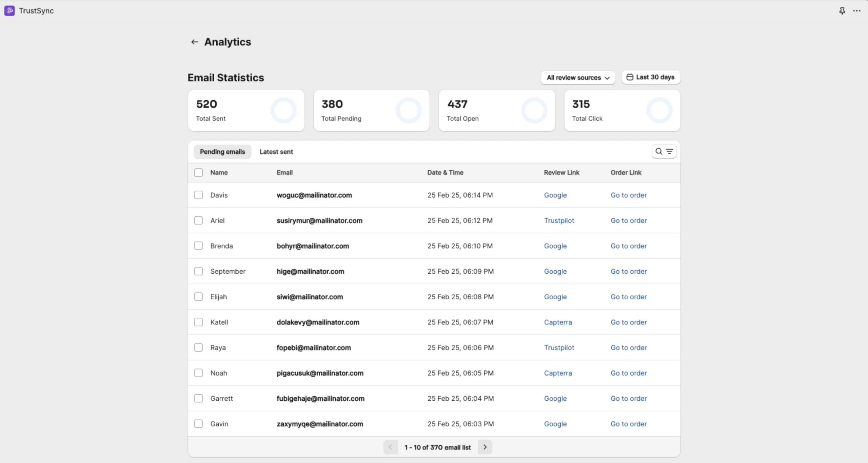This screenshot has width=868, height=463.
Task: Click Go to order for September
Action: click(x=629, y=271)
